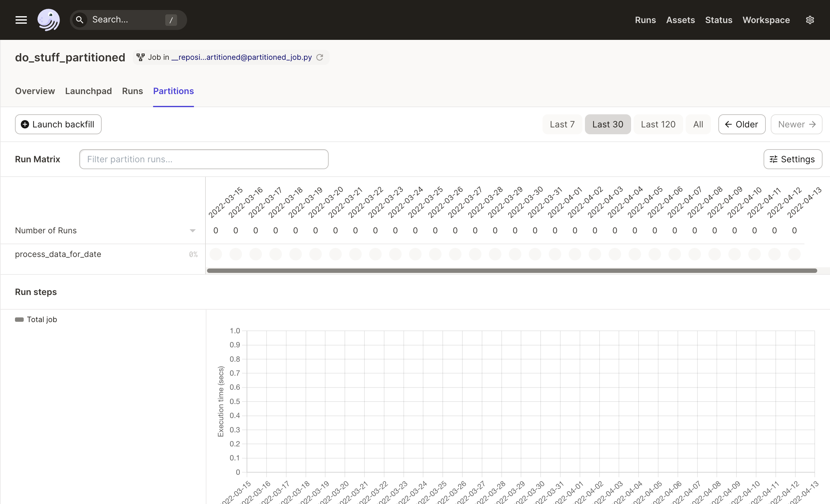Expand the Number of Runs dropdown
830x504 pixels.
click(192, 231)
